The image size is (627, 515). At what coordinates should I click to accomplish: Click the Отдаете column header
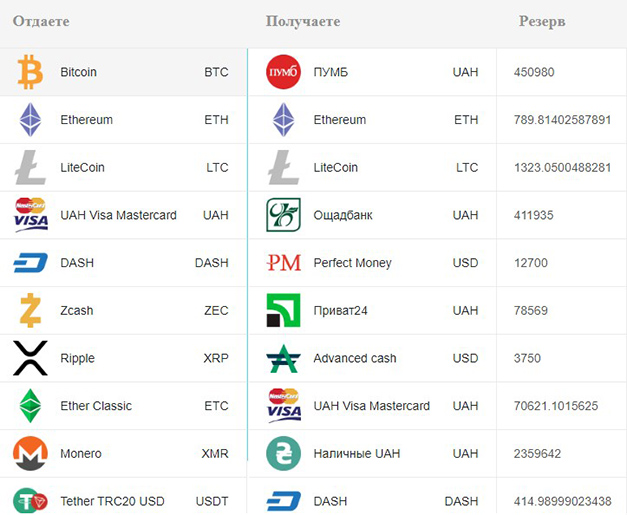[x=41, y=21]
